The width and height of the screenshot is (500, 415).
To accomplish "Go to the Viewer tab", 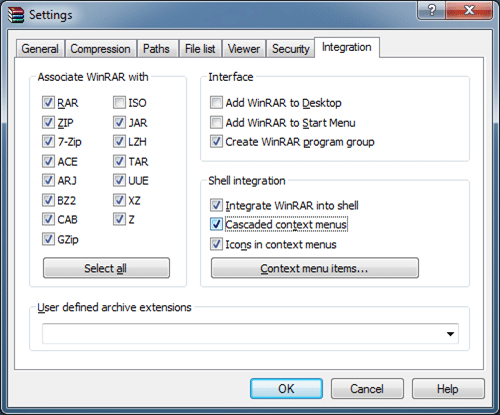I will [x=244, y=49].
